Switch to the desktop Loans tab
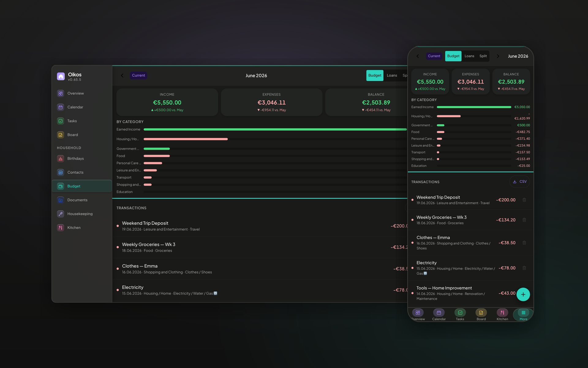The image size is (588, 368). pos(392,75)
